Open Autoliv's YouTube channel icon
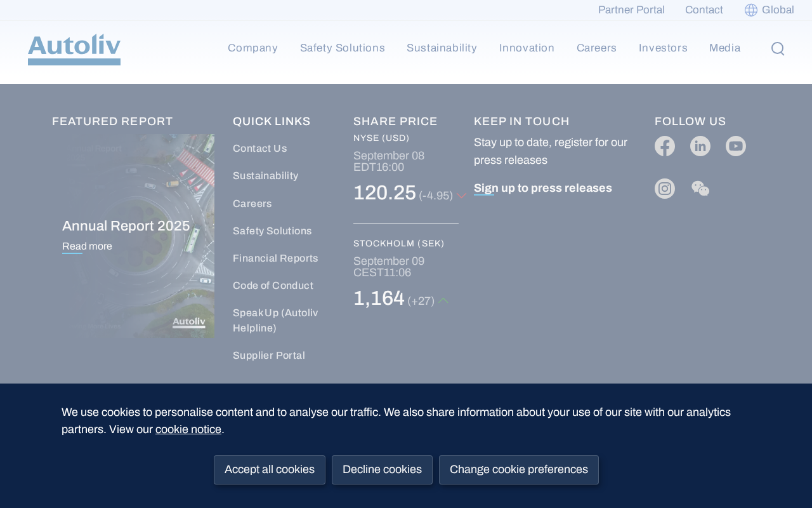812x508 pixels. [x=736, y=146]
